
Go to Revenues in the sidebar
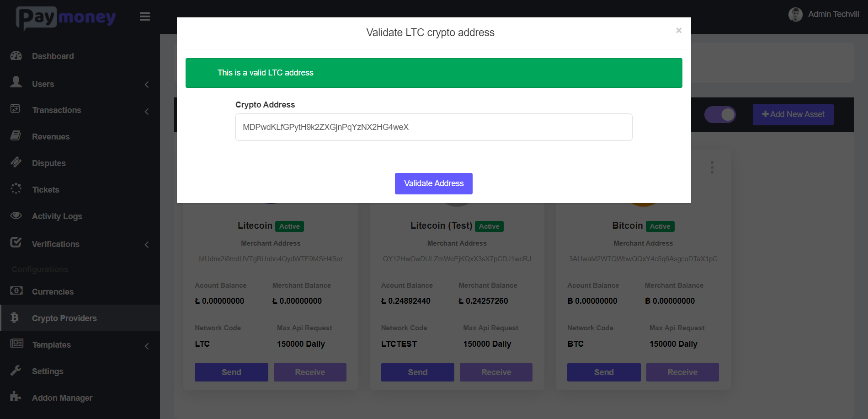point(51,137)
